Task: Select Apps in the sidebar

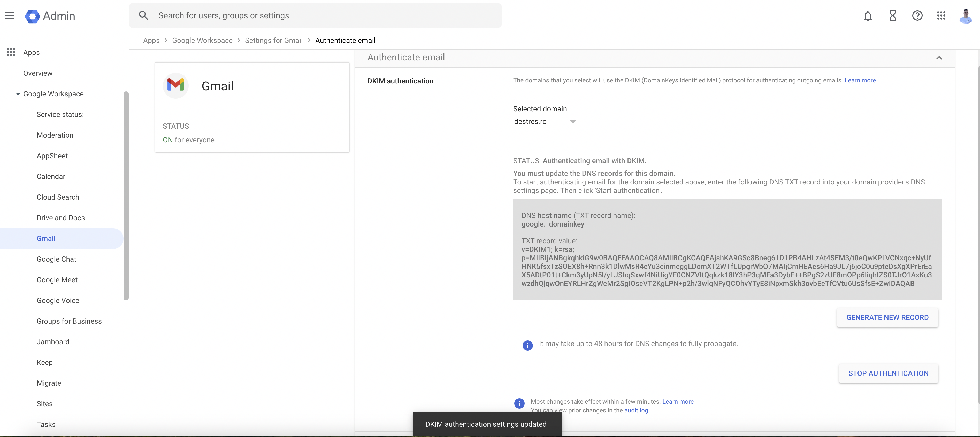Action: [31, 52]
